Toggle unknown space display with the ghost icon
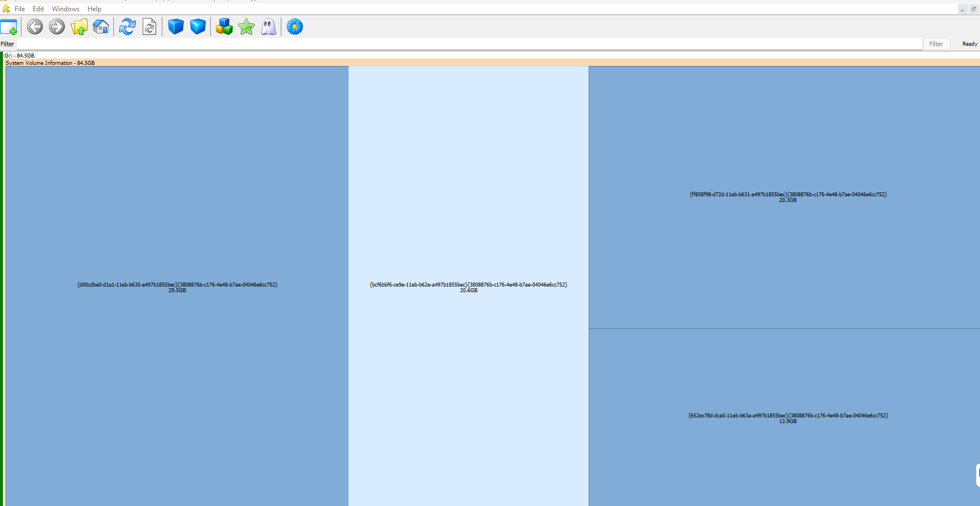The image size is (980, 506). coord(268,27)
